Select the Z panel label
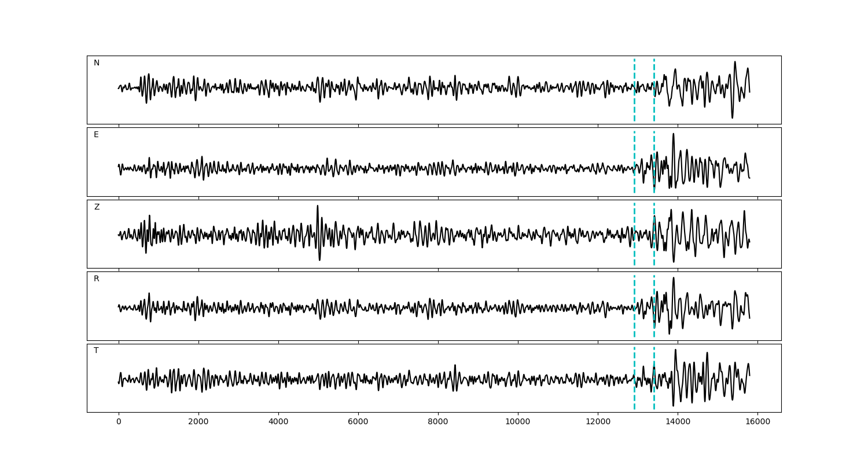 click(97, 207)
